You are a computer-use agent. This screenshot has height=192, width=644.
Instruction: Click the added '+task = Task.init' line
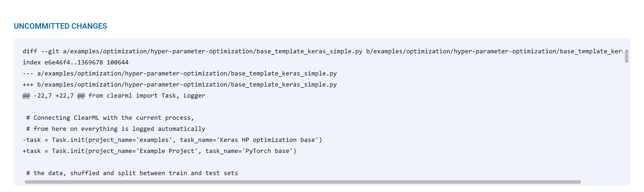(159, 151)
